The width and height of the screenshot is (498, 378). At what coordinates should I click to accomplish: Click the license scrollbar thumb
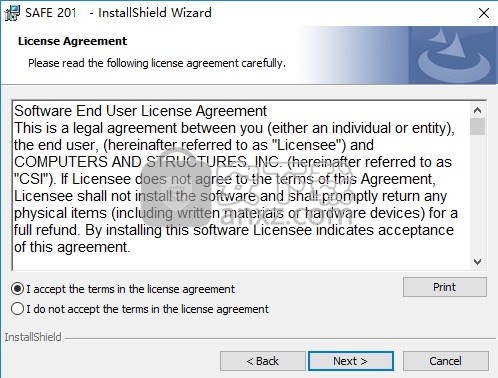[478, 127]
